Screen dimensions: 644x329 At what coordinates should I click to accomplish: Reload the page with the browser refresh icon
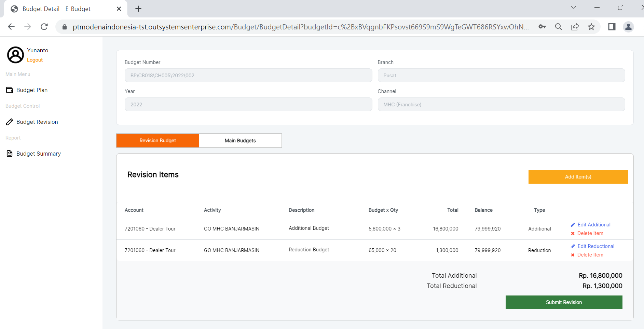click(44, 27)
